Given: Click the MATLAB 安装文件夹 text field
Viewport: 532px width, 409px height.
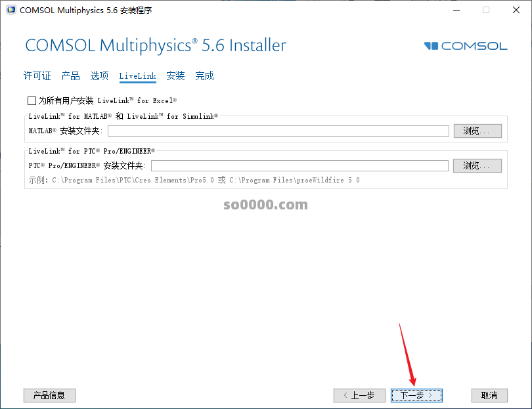Looking at the screenshot, I should pyautogui.click(x=278, y=131).
